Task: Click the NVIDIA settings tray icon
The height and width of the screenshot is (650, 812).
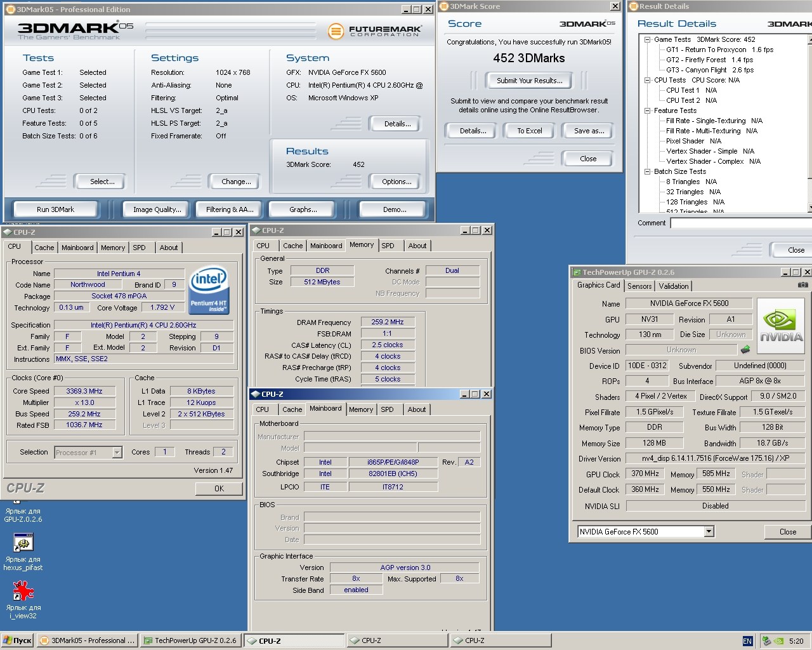Action: pos(778,641)
